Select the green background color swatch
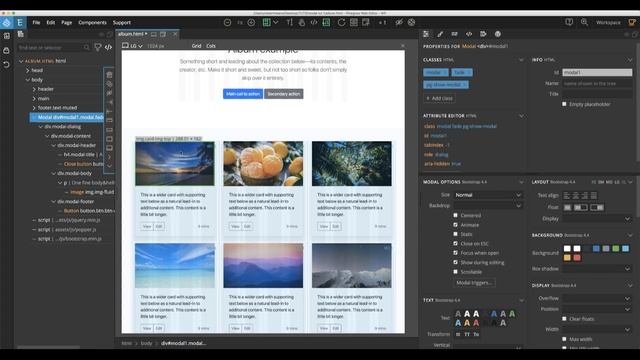Viewport: 640px width, 360px height. point(616,249)
